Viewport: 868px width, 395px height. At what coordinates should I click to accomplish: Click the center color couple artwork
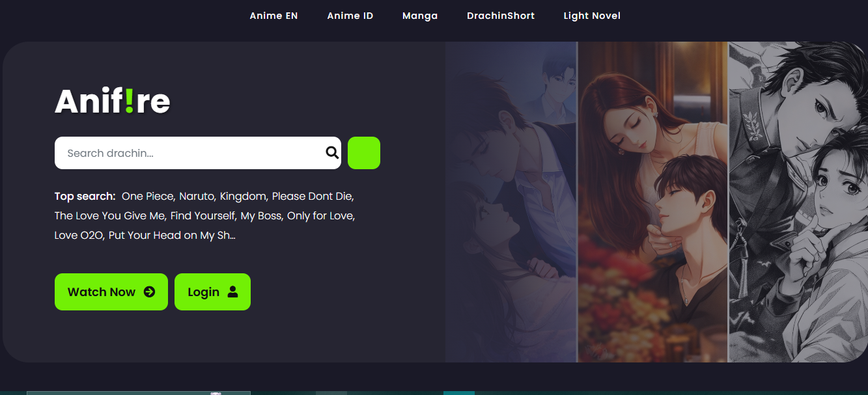(x=652, y=202)
